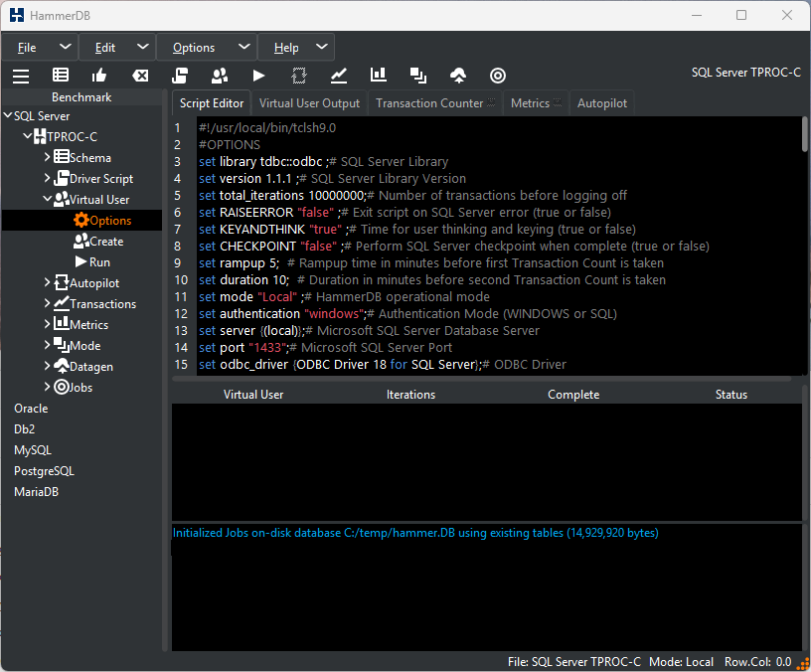Image resolution: width=811 pixels, height=672 pixels.
Task: Select Schema in the benchmark tree
Action: [x=82, y=157]
